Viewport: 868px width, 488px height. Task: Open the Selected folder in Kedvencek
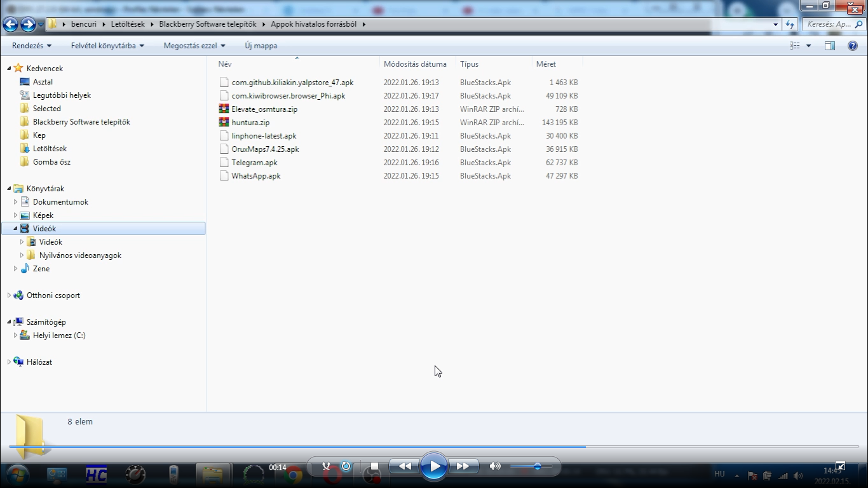click(47, 109)
